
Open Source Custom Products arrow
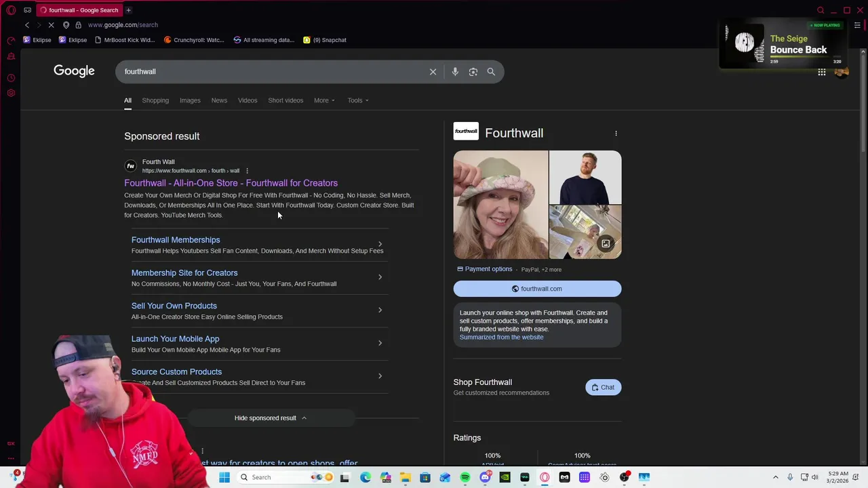[380, 376]
